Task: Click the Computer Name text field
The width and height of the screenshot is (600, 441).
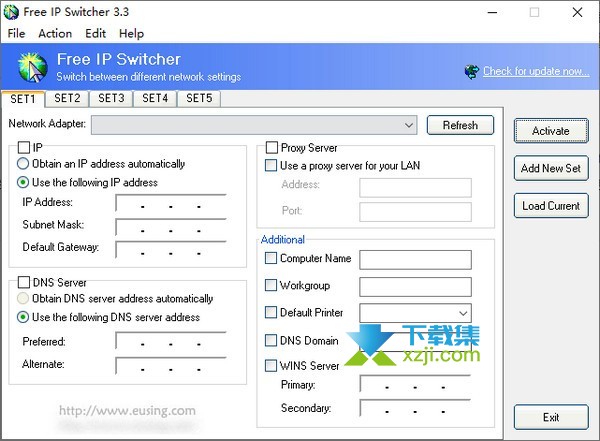Action: click(x=416, y=260)
